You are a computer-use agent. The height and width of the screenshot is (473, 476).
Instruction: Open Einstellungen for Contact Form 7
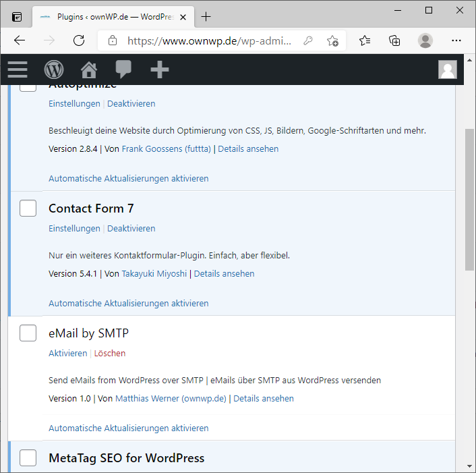click(74, 229)
